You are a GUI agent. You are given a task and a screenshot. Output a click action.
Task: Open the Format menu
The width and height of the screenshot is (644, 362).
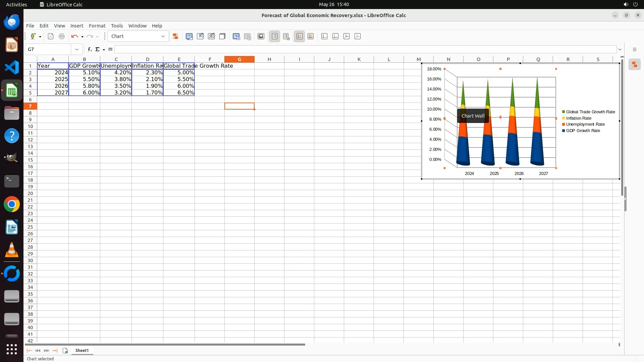point(97,26)
